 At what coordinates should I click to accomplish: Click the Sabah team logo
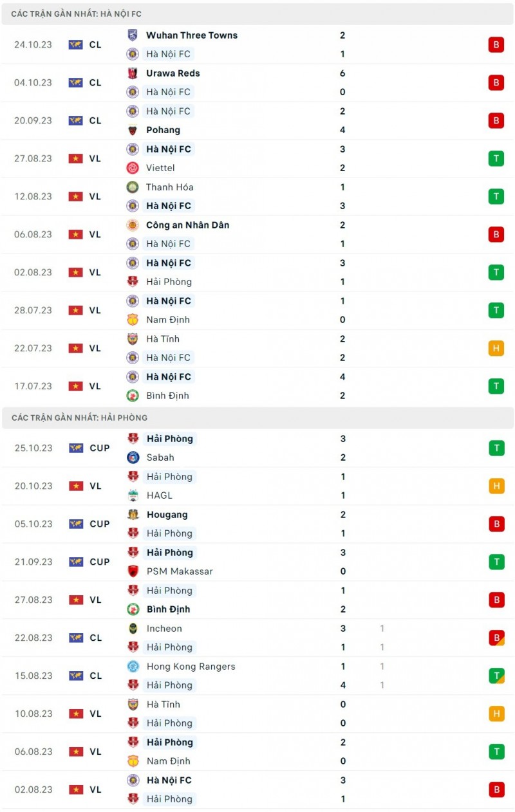point(133,457)
